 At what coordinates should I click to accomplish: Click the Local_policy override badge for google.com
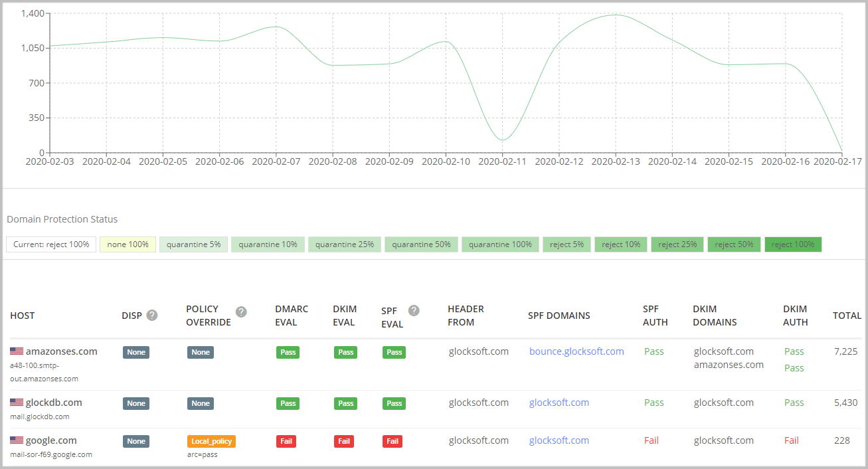click(x=211, y=441)
